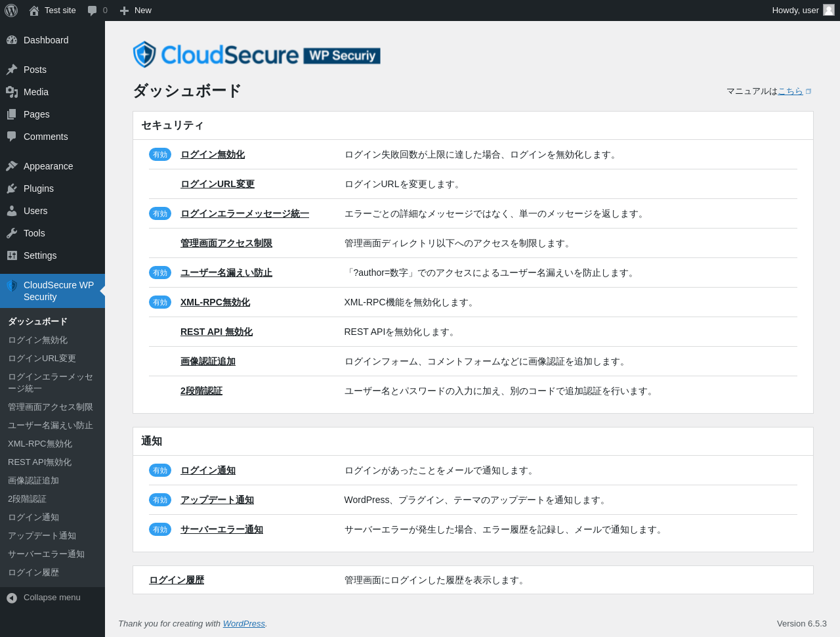Open the ログイン無効化 settings link in main panel
840x637 pixels.
click(213, 154)
